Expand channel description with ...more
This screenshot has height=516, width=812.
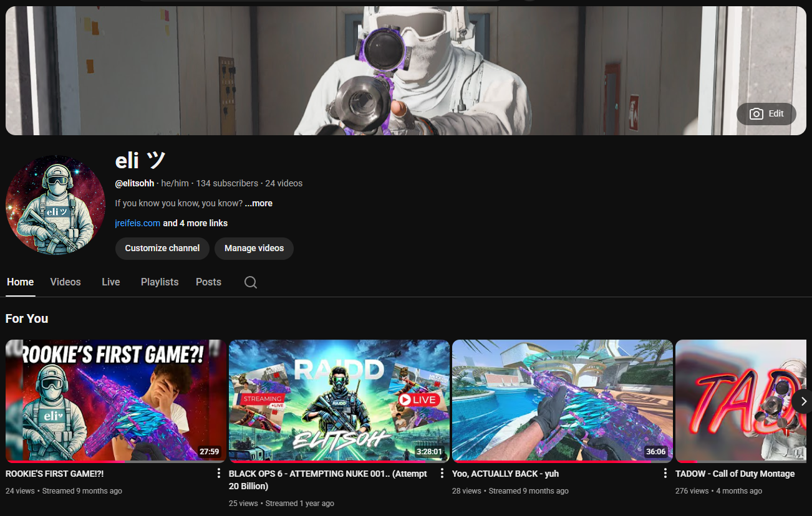click(258, 203)
